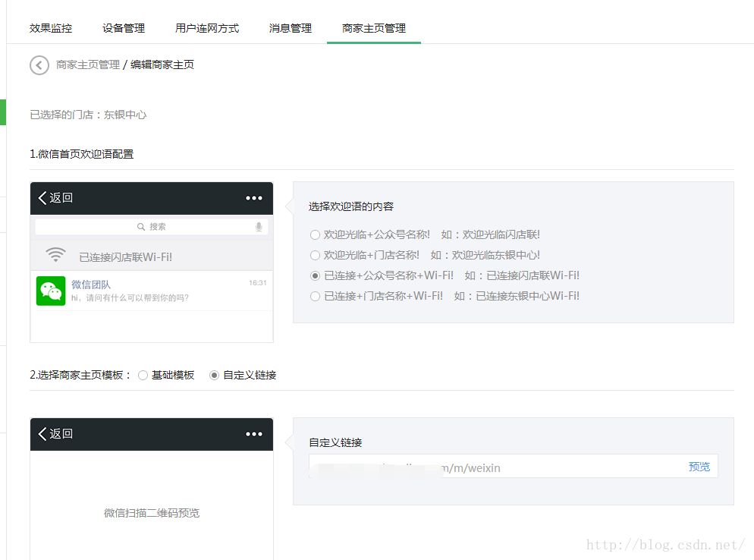Open the 用户连网方式 tab
Screen dimensions: 754x560
tap(207, 28)
